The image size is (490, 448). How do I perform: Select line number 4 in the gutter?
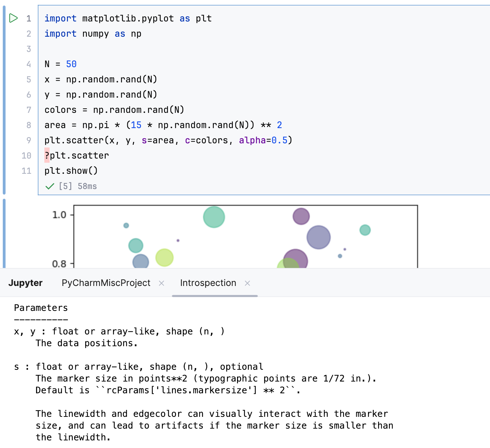(28, 64)
